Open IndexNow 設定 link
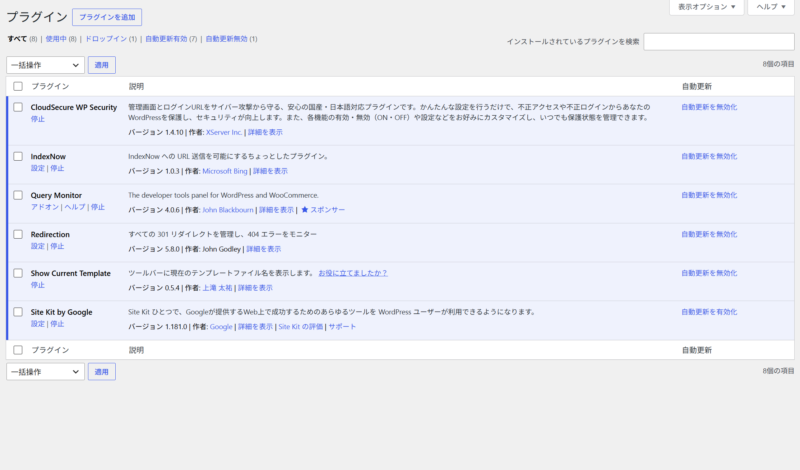 click(37, 168)
